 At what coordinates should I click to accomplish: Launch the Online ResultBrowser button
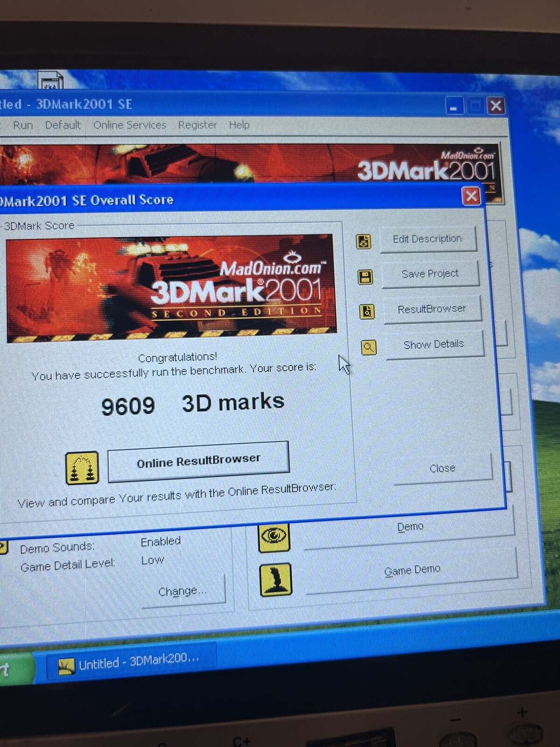coord(198,461)
